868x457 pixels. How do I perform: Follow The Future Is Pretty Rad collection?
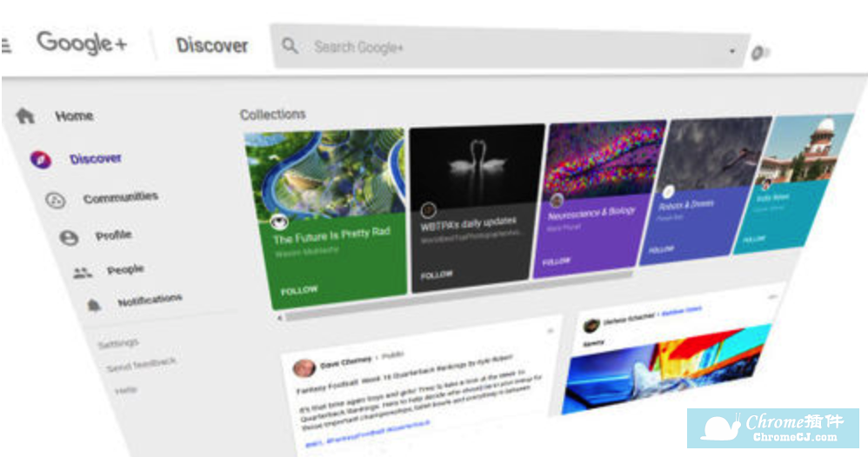[x=299, y=290]
